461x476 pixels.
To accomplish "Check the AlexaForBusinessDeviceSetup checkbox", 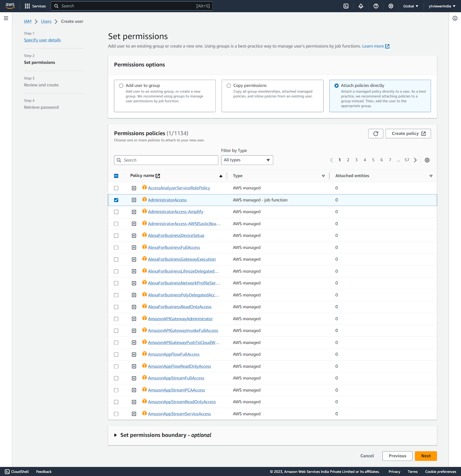I will pos(116,236).
